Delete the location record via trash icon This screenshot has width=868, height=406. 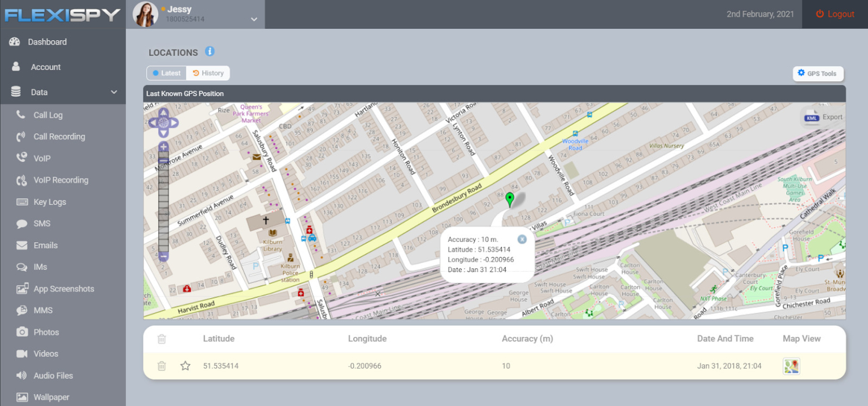coord(162,366)
